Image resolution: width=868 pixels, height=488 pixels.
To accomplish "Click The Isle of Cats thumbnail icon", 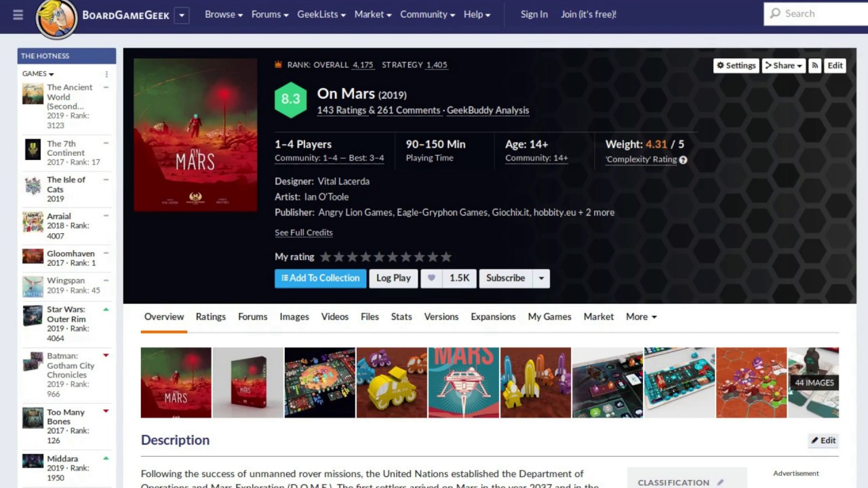I will coord(33,185).
